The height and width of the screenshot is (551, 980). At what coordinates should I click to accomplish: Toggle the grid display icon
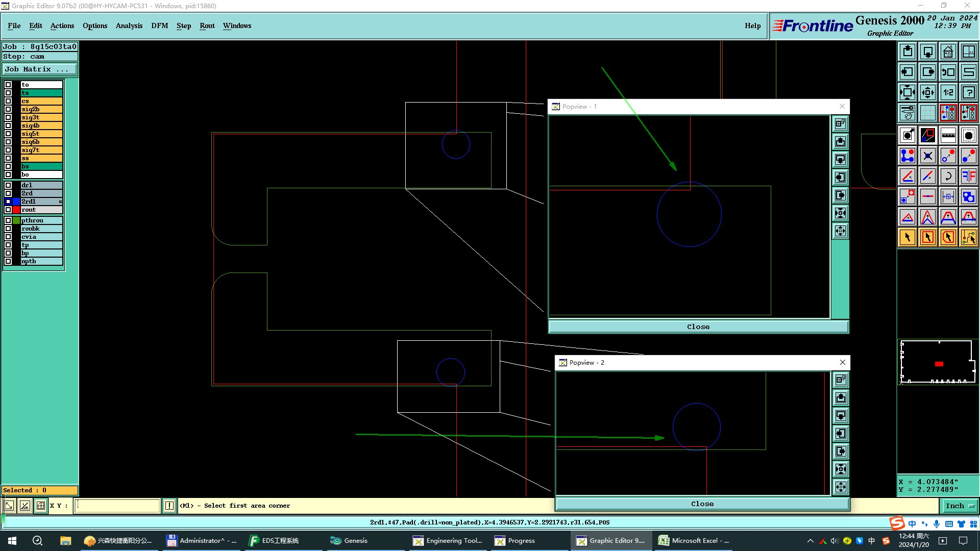point(927,113)
